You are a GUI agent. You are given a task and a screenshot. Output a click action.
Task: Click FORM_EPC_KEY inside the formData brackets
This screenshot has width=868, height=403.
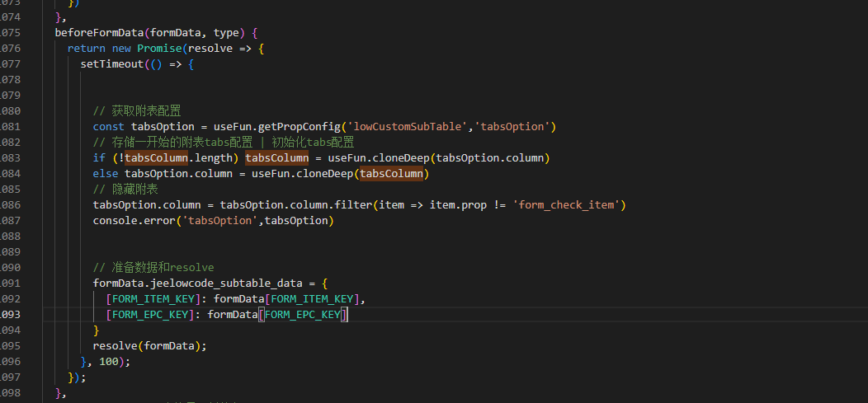point(303,315)
